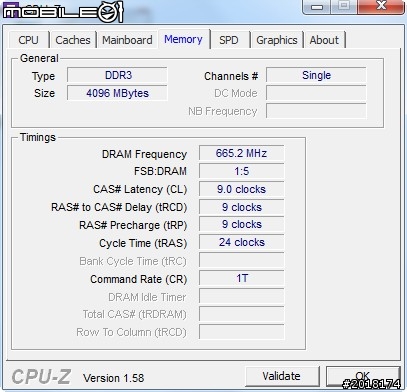This screenshot has height=392, width=407.
Task: Click the empty DRAM Idle Timer field
Action: [x=242, y=296]
